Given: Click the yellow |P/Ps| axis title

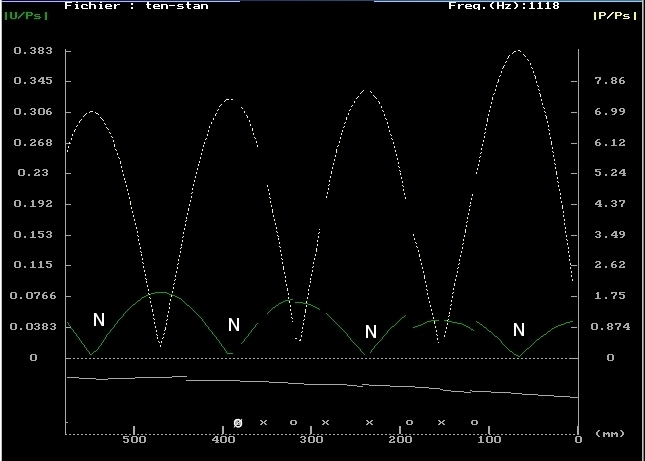Looking at the screenshot, I should pyautogui.click(x=615, y=16).
